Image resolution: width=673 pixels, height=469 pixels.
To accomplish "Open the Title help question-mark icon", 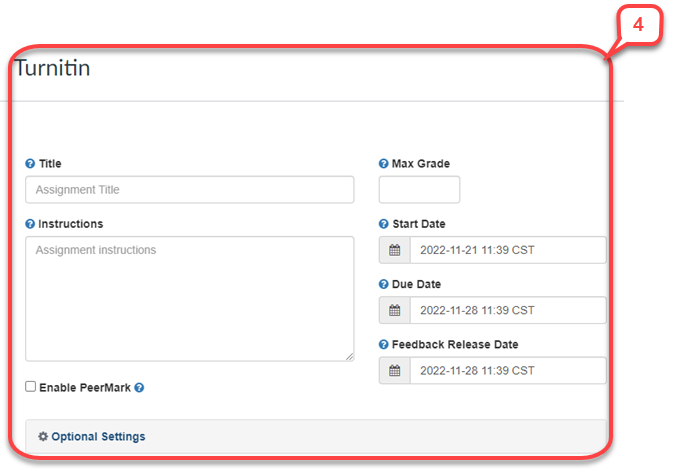I will pos(30,163).
